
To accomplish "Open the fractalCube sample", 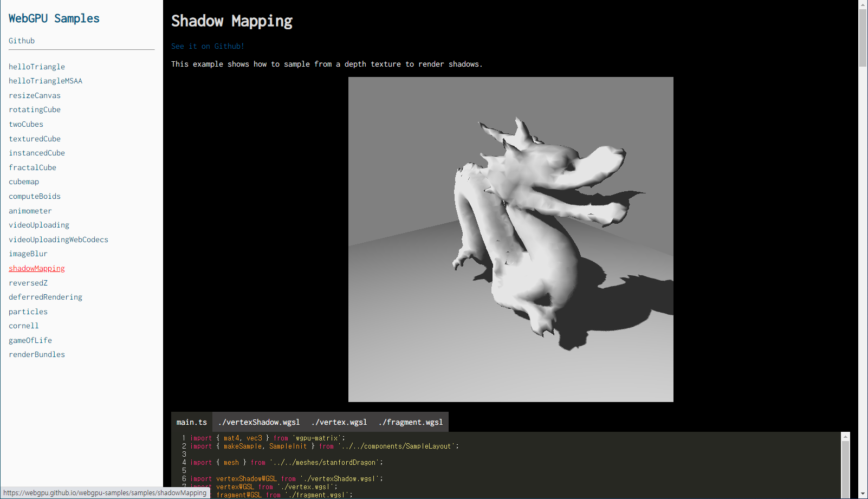I will 33,167.
